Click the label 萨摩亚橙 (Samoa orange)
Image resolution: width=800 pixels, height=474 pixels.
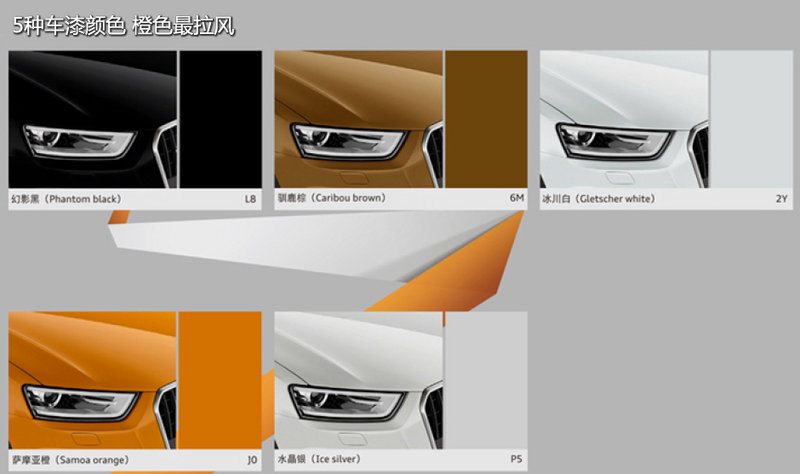pos(70,460)
